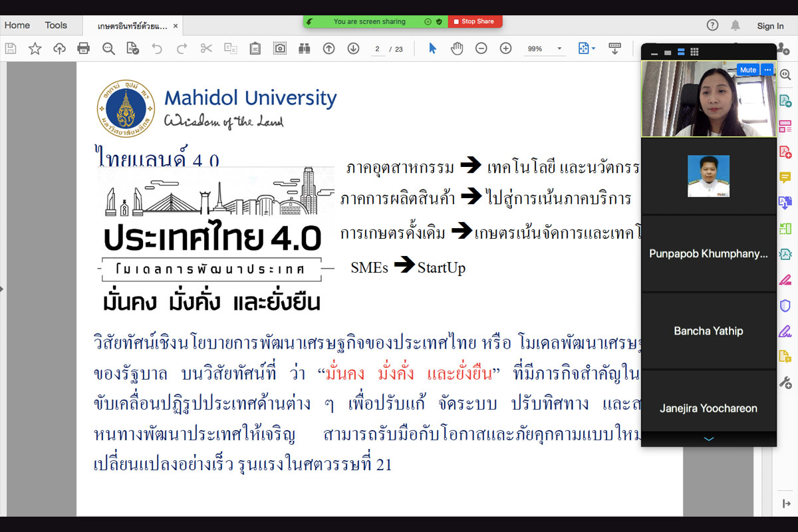Viewport: 798px width, 532px height.
Task: Switch the Zoom panel to grid view
Action: click(x=694, y=53)
